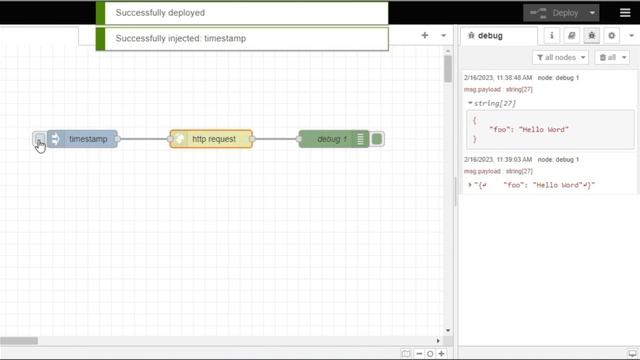Click the "foo": "Hello Word" JSON text

coord(529,129)
